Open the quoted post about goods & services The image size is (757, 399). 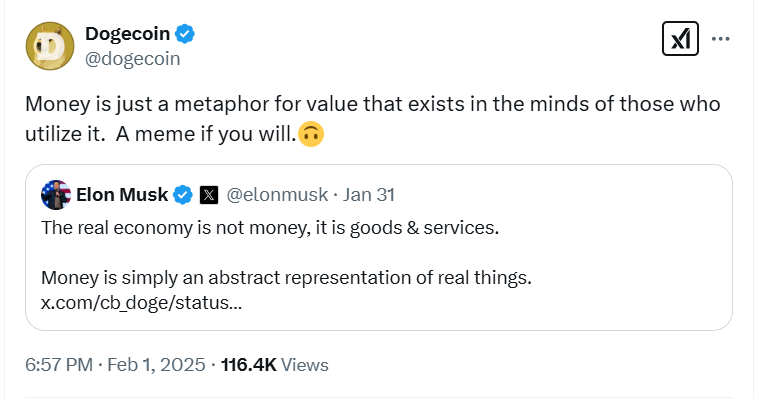(379, 247)
